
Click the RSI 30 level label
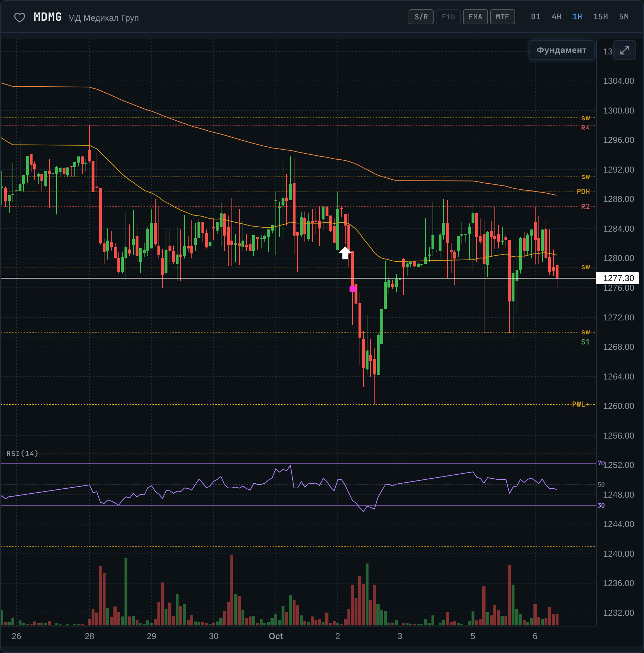coord(601,506)
